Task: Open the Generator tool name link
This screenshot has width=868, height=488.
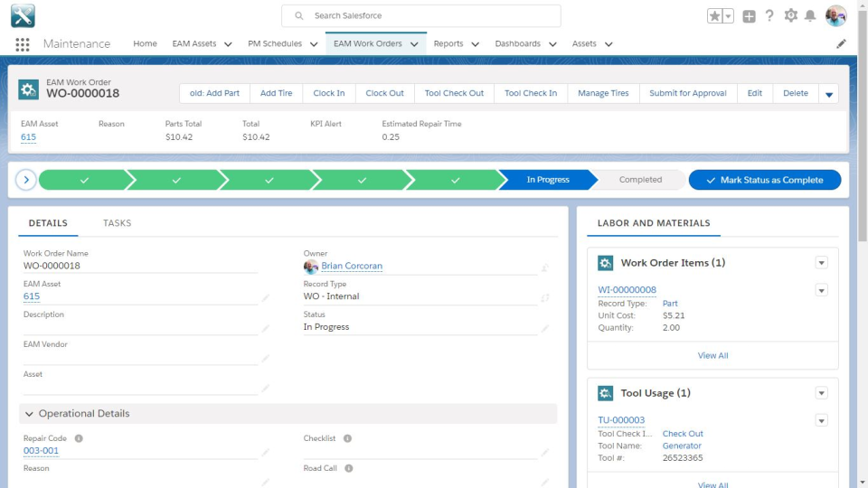Action: pyautogui.click(x=682, y=446)
